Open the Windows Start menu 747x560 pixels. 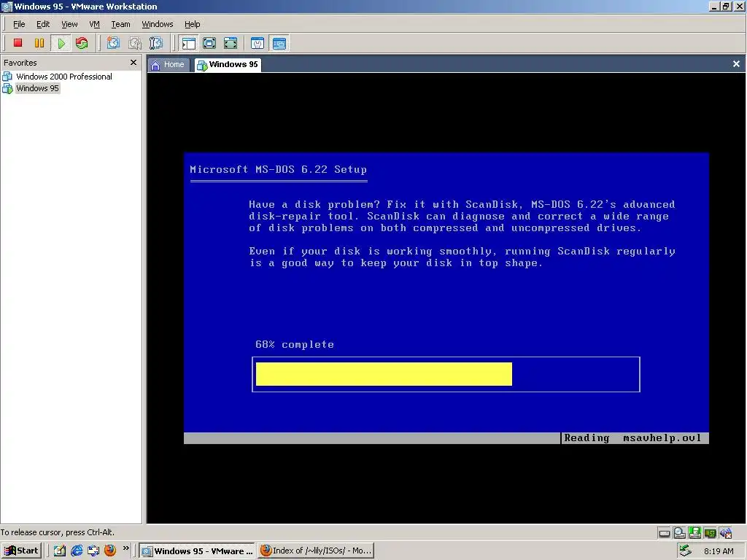[x=21, y=551]
